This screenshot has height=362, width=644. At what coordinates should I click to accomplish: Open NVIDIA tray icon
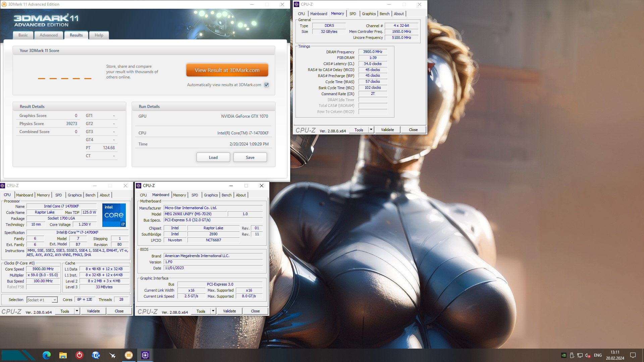[564, 355]
